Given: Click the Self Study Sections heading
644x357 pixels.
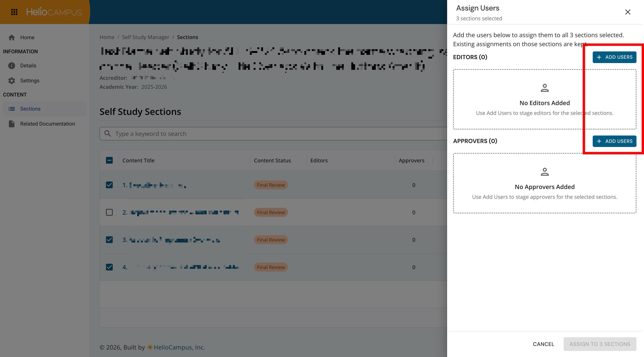Looking at the screenshot, I should (140, 112).
